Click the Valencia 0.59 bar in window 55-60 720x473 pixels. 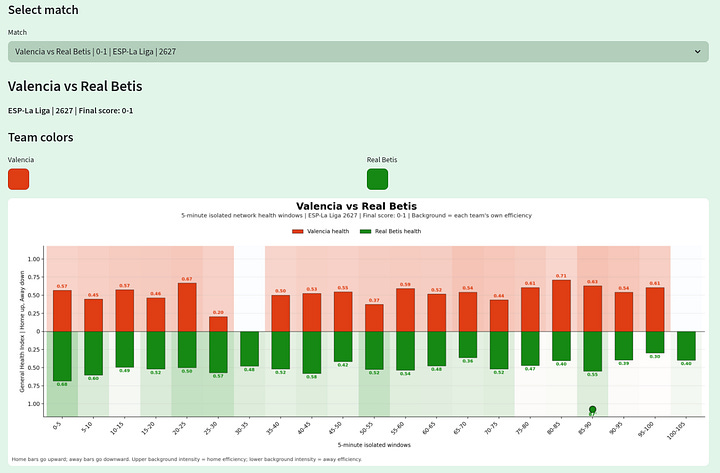(x=405, y=310)
